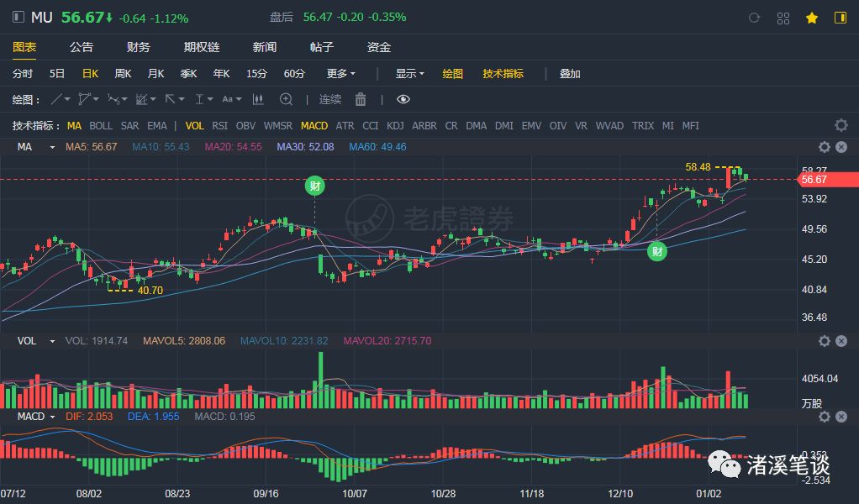Click the lower green 财 earnings marker
The image size is (859, 504).
[x=656, y=252]
